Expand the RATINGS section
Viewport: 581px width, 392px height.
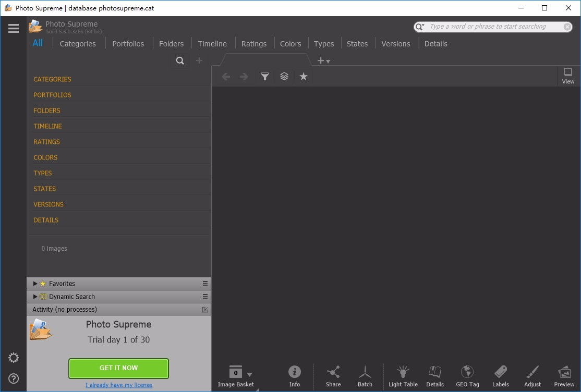(x=46, y=142)
